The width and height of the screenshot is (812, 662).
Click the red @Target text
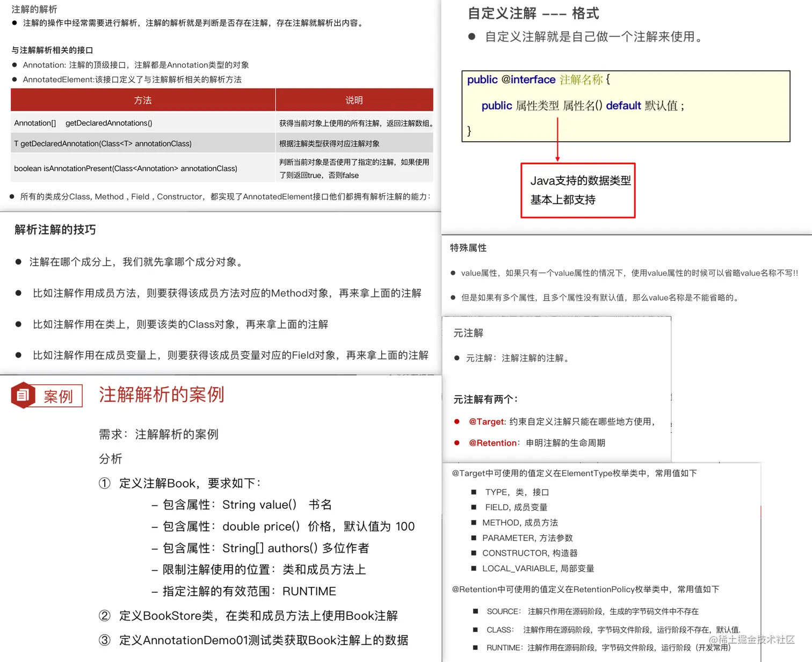487,421
